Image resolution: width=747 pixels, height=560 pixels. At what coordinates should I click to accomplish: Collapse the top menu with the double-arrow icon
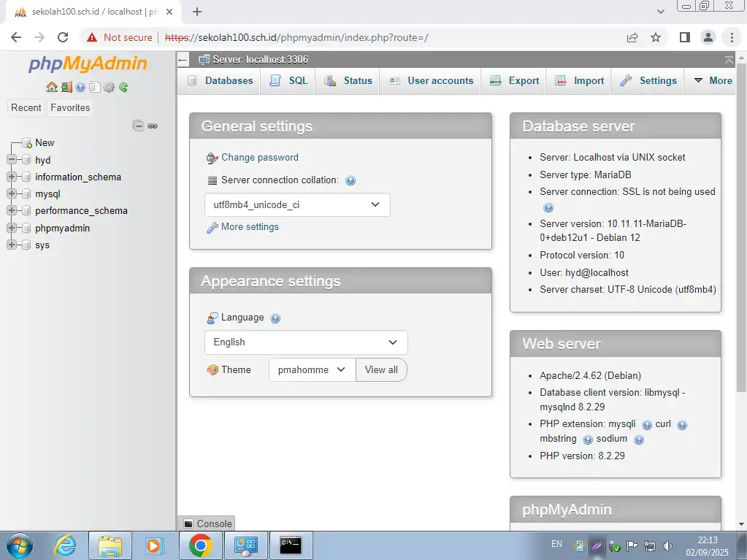729,60
